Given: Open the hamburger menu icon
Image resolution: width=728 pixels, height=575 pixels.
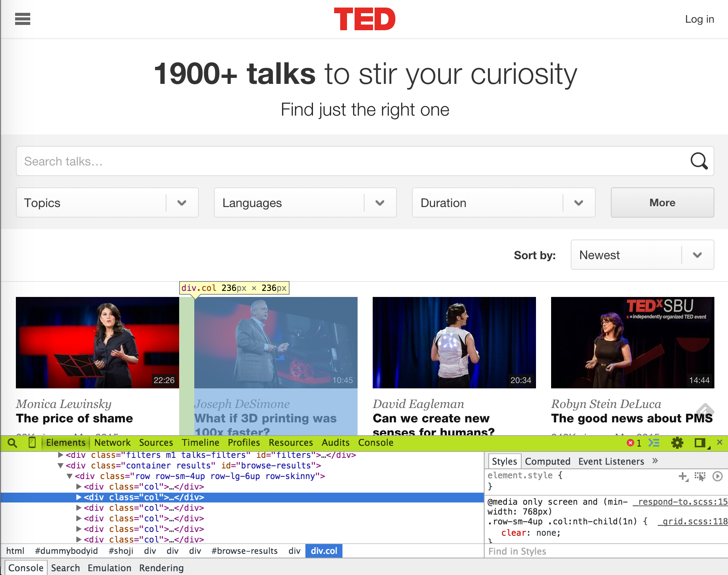Looking at the screenshot, I should point(23,19).
